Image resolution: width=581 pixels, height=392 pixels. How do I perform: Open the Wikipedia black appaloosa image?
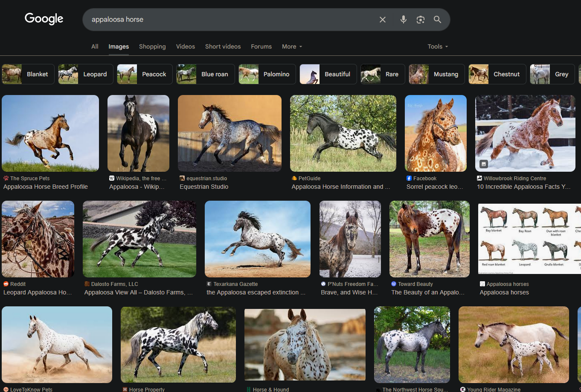tap(138, 133)
